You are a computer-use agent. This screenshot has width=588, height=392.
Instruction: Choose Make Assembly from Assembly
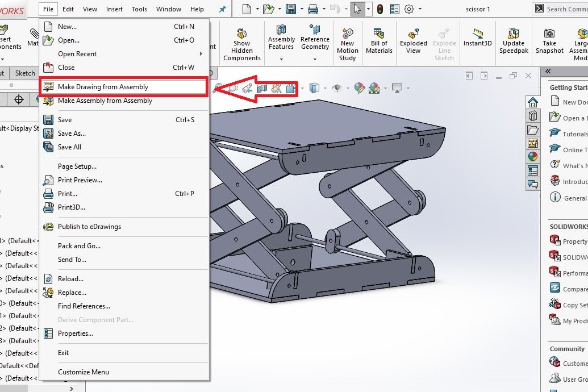124,101
